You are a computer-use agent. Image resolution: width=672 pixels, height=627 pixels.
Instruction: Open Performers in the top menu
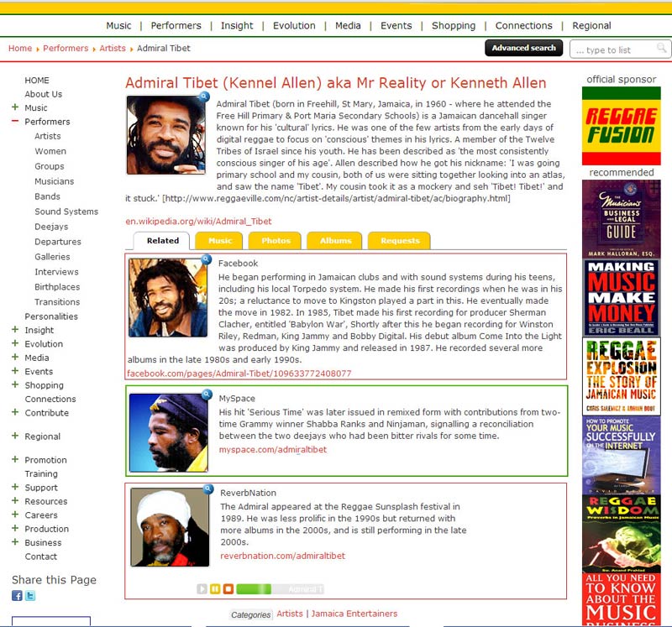[x=176, y=26]
